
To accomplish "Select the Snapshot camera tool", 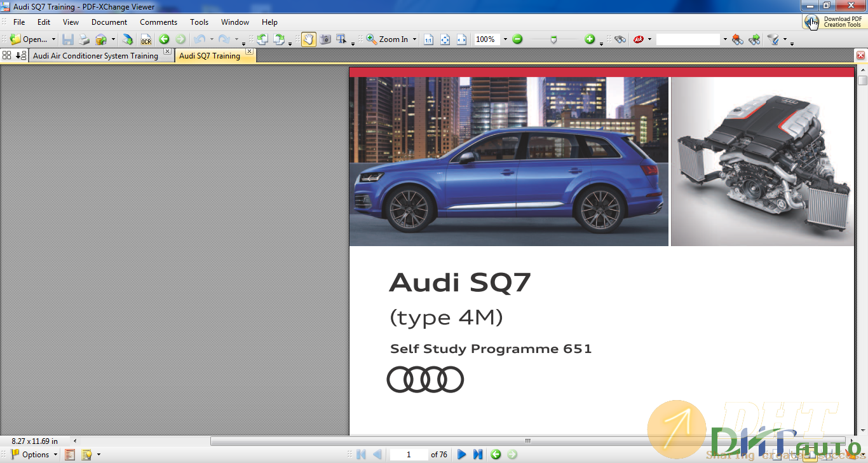I will tap(325, 39).
